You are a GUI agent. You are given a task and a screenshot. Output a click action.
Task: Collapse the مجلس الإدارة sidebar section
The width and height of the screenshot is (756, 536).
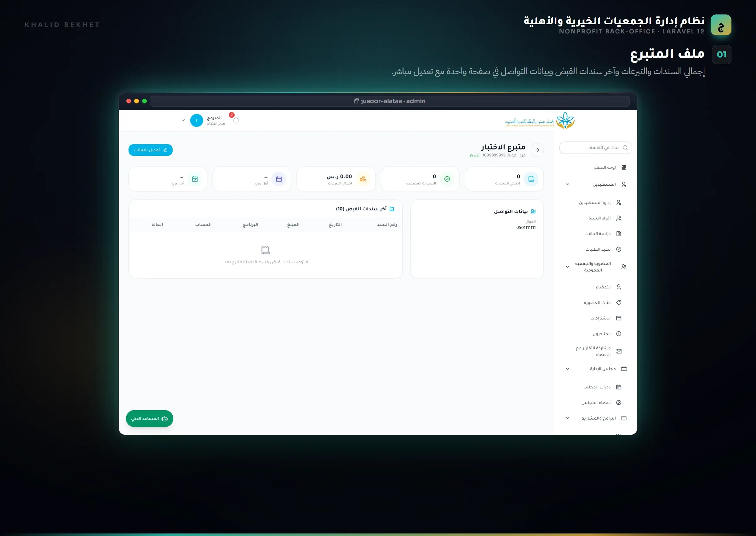coord(567,369)
